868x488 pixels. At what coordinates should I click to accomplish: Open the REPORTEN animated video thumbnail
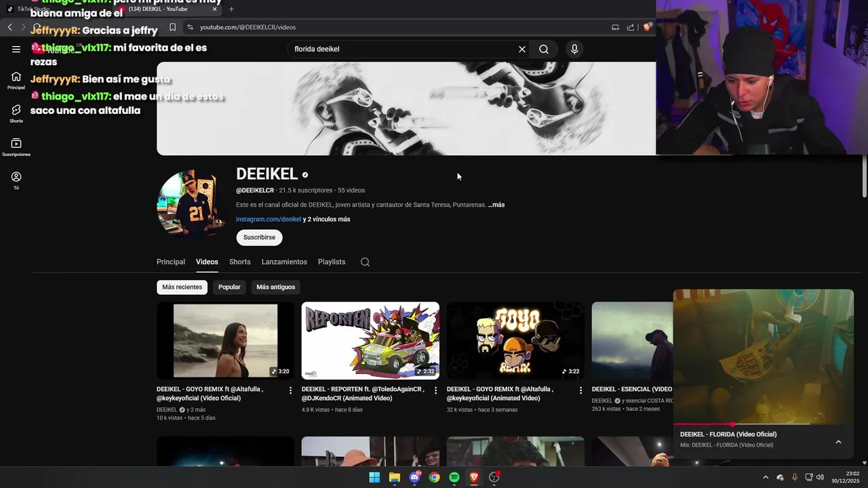(370, 340)
